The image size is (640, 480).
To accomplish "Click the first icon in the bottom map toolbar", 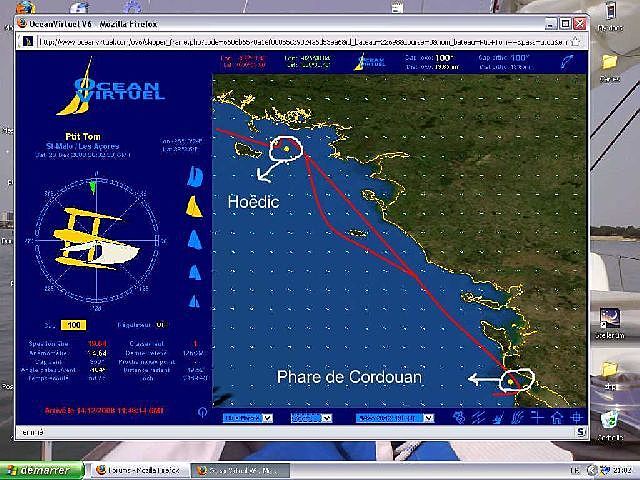I will [460, 418].
